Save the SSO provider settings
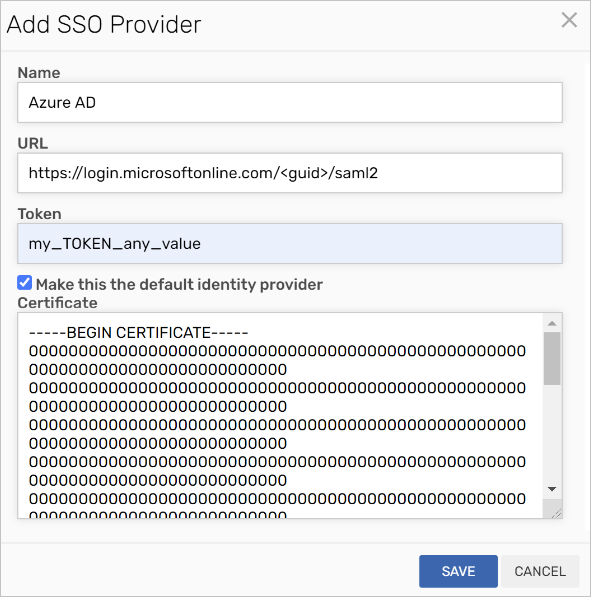Viewport: 591px width, 597px height. coord(458,571)
